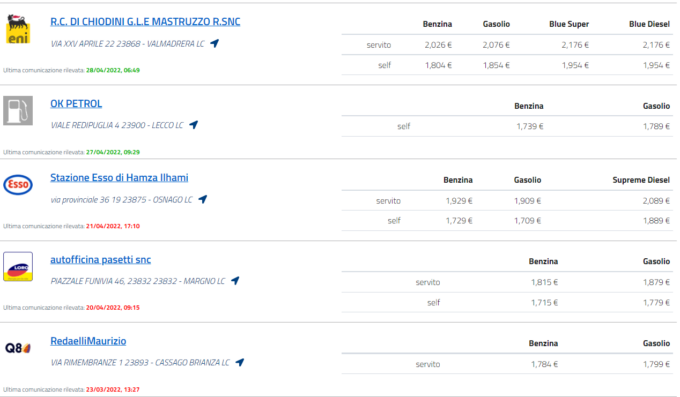Click OK Petrol Gasolio price 1,789 €
Screen dimensions: 680x397
657,126
